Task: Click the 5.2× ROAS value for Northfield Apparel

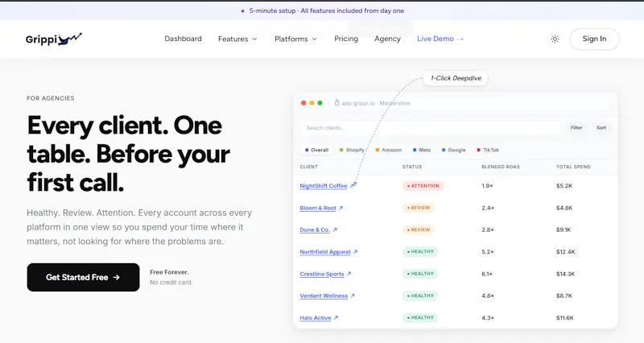Action: pos(488,252)
